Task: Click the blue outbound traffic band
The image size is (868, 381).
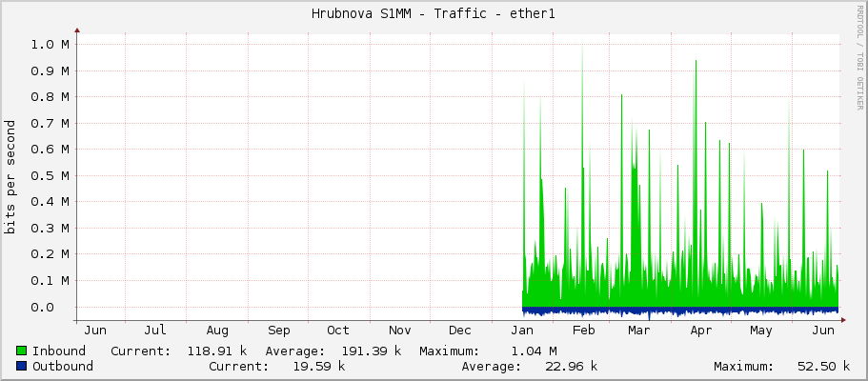Action: (x=679, y=311)
